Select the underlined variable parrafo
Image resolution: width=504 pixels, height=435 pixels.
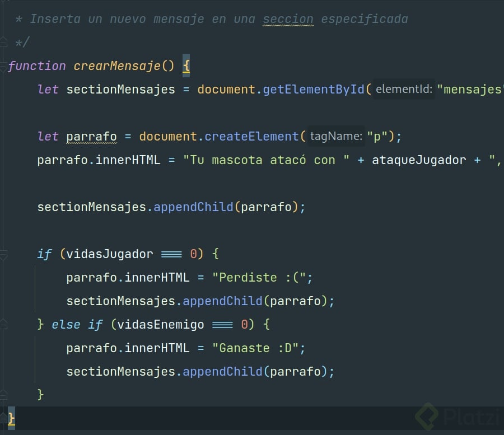[x=91, y=136]
